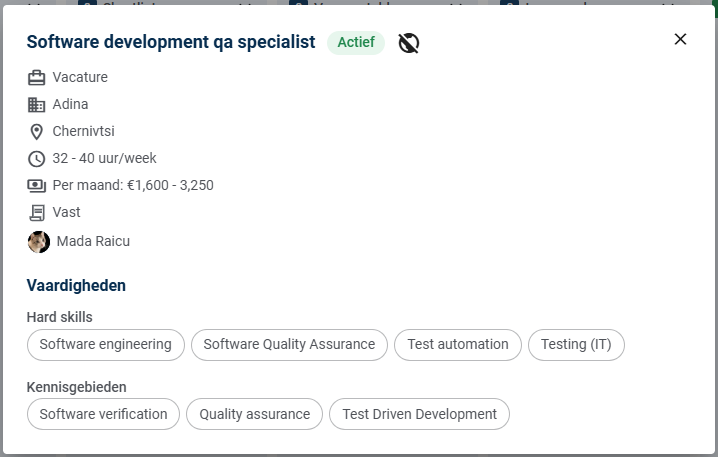Click the money icon next to monthly salary

click(37, 185)
